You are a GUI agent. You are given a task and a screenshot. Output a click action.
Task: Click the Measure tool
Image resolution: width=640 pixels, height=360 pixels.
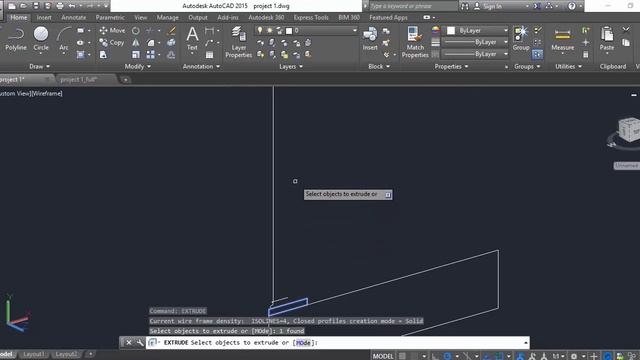coord(562,39)
